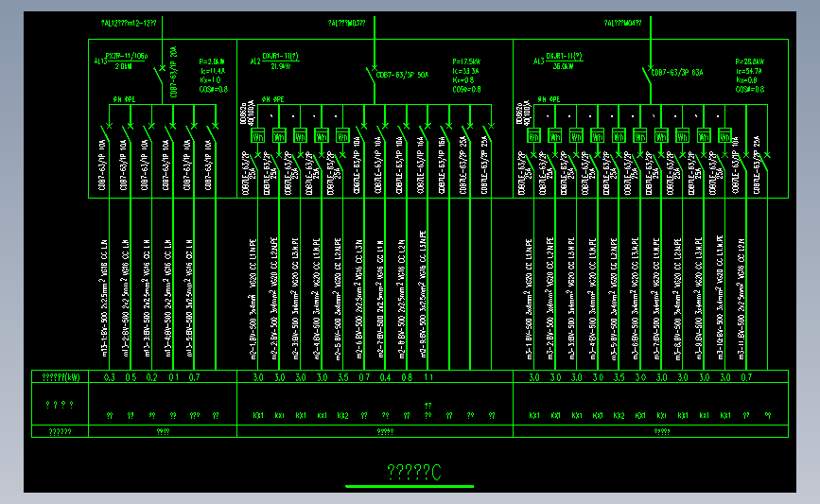
Task: Select the AL3 panel designation text
Action: [539, 61]
